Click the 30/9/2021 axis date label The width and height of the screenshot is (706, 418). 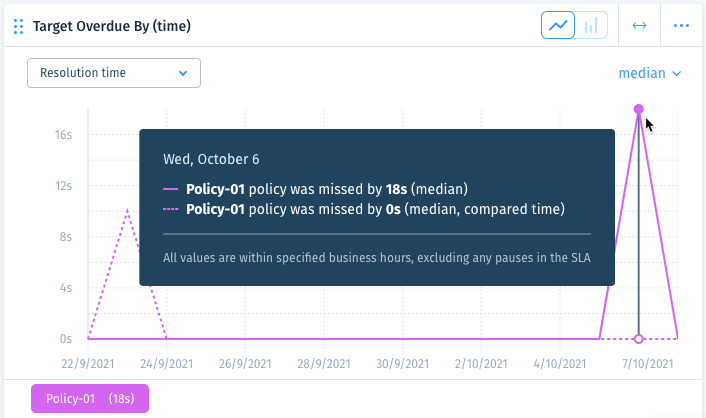pyautogui.click(x=403, y=363)
